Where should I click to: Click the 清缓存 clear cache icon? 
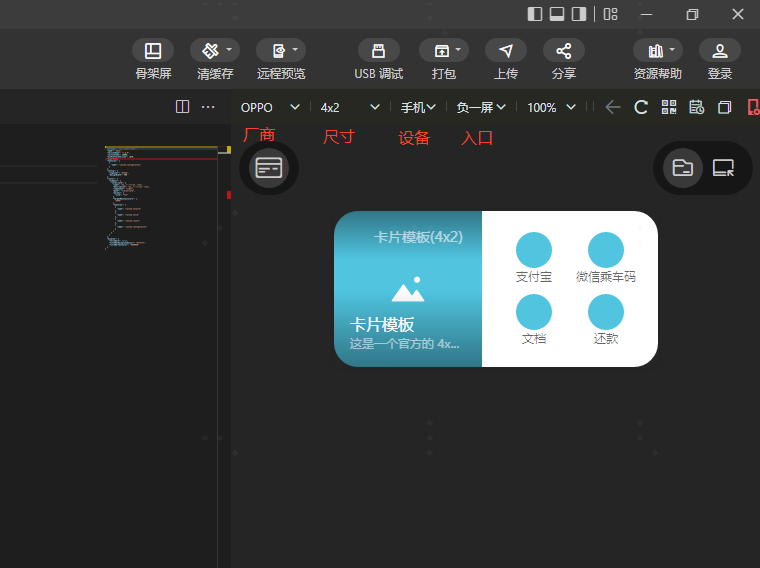(210, 50)
